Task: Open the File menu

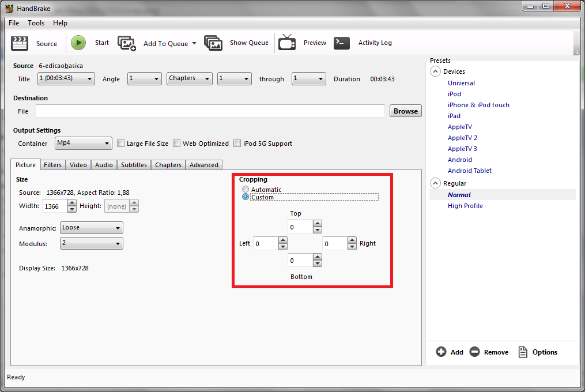Action: [x=14, y=23]
